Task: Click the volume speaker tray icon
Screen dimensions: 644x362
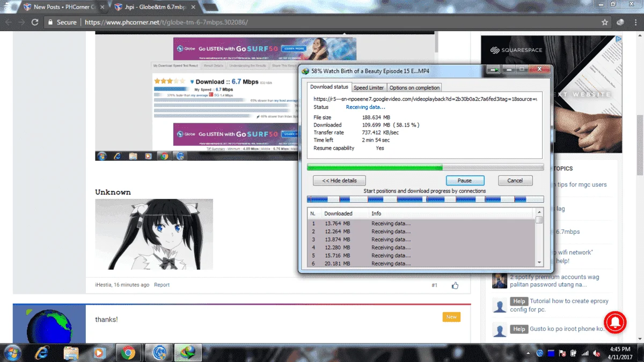Action: [596, 353]
